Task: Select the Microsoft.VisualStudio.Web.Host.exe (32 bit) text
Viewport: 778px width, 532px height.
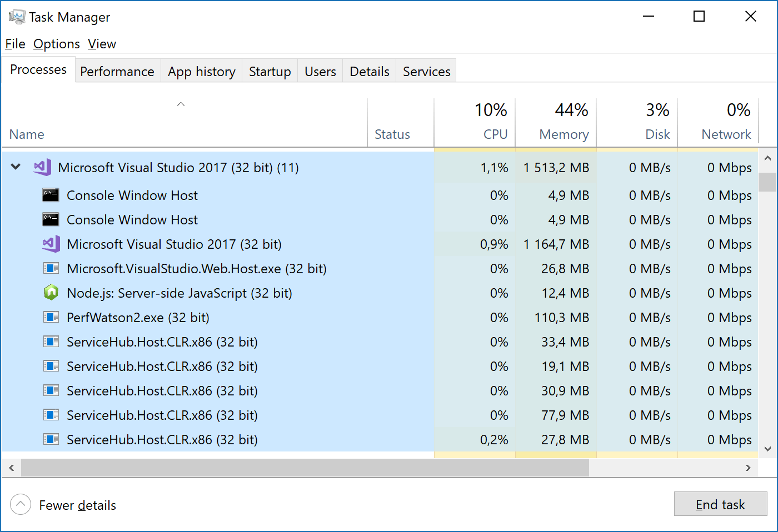Action: (197, 269)
